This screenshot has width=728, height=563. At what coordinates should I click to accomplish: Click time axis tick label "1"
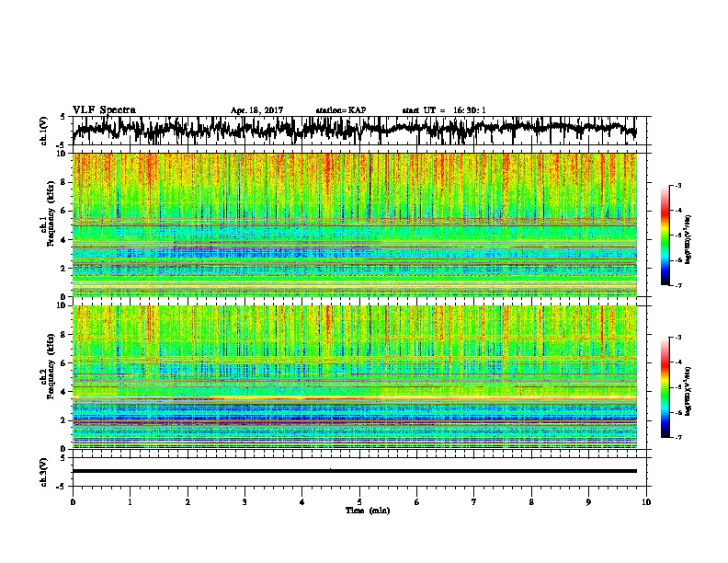tap(130, 501)
